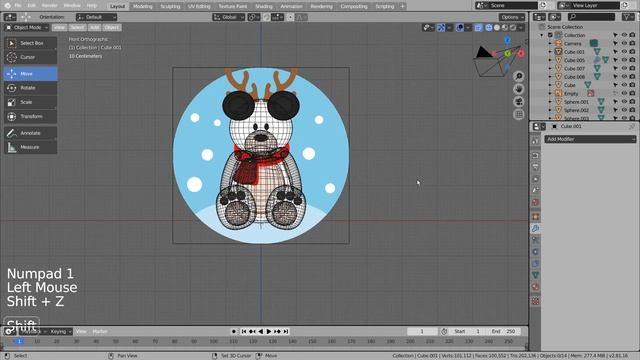Jump to the timeline start frame
640x360 pixels.
coord(244,331)
